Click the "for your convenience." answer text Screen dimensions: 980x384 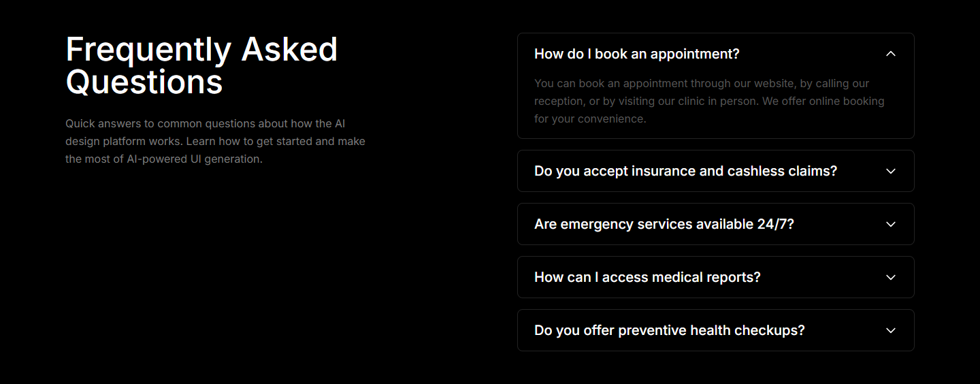point(589,119)
